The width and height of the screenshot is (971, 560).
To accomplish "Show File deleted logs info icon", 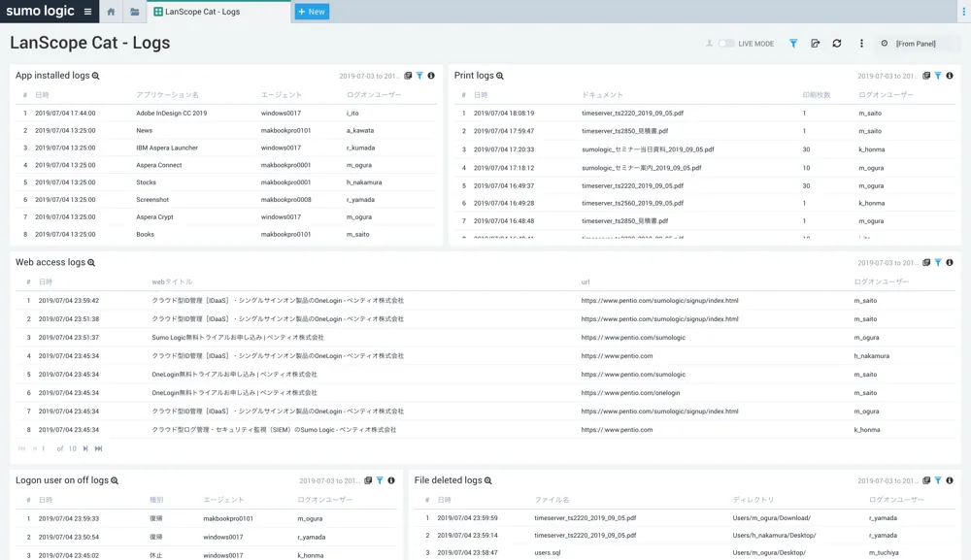I will (950, 480).
